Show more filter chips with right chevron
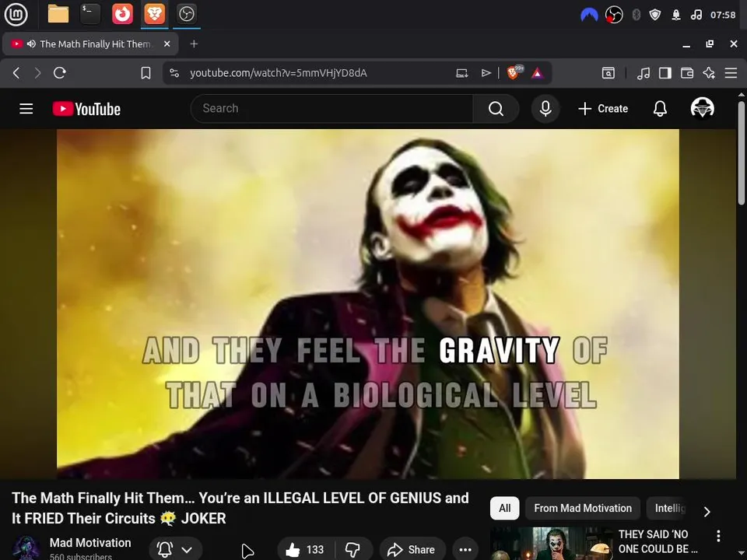 [707, 512]
